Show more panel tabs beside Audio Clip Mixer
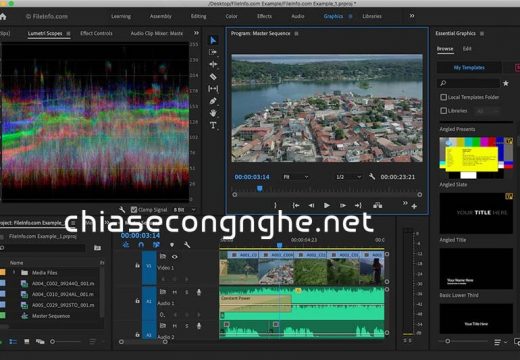Image resolution: width=520 pixels, height=360 pixels. [x=196, y=33]
